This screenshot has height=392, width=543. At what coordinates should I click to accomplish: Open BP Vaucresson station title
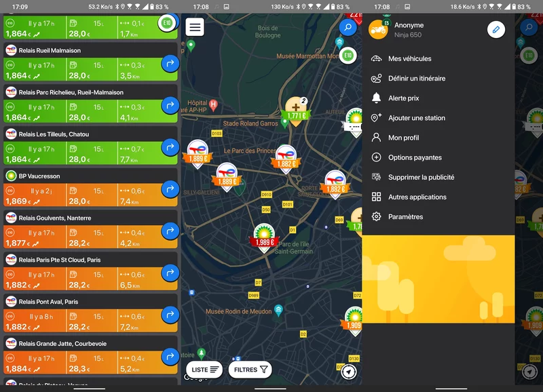pos(39,176)
